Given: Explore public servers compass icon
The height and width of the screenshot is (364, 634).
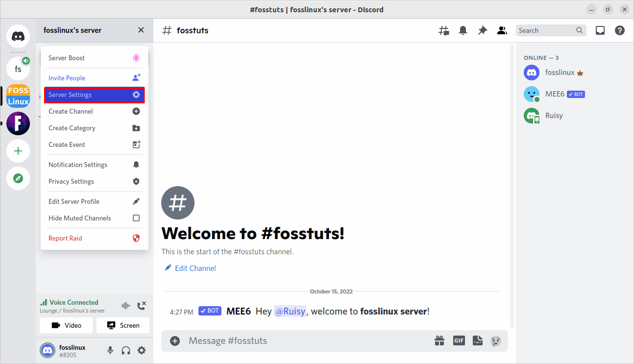Looking at the screenshot, I should click(18, 178).
